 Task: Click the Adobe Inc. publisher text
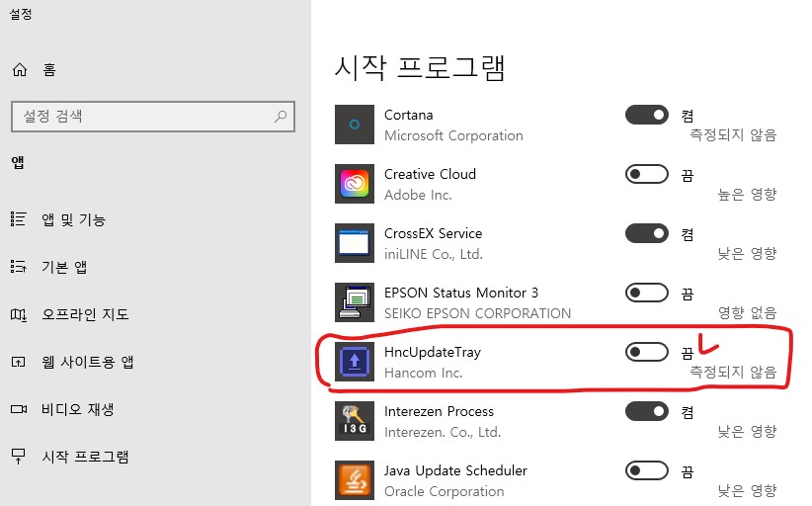pyautogui.click(x=418, y=195)
